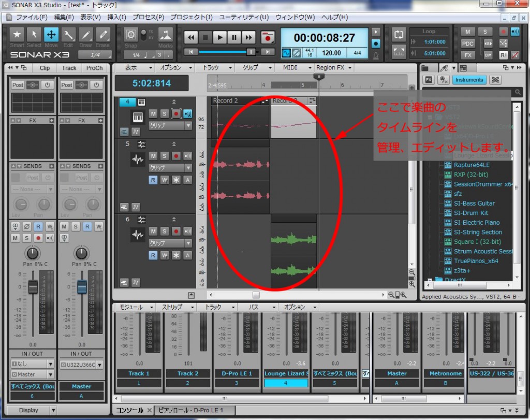Open the Marks module icon

[165, 35]
